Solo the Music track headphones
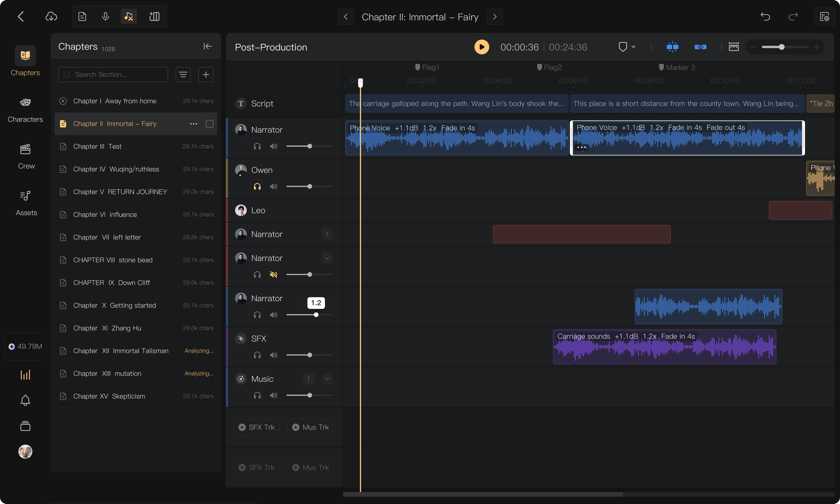The height and width of the screenshot is (504, 840). tap(257, 395)
